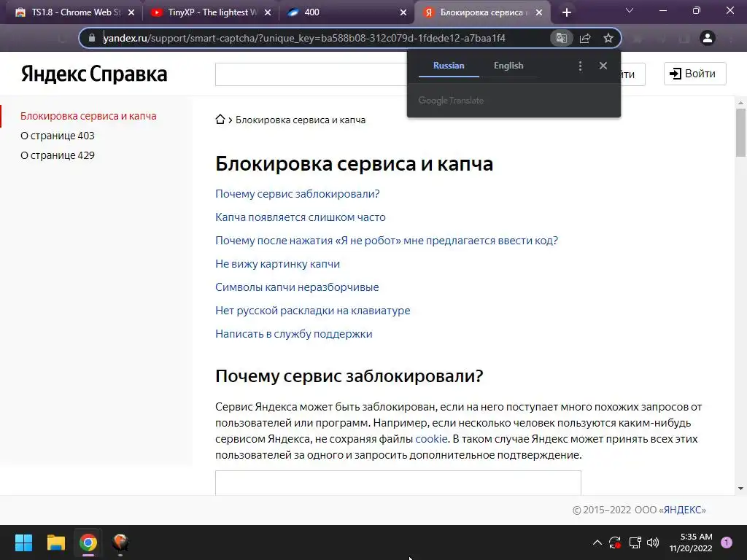Viewport: 747px width, 560px height.
Task: Close the TS1.8 Chrome Web Store tab
Action: coord(131,13)
